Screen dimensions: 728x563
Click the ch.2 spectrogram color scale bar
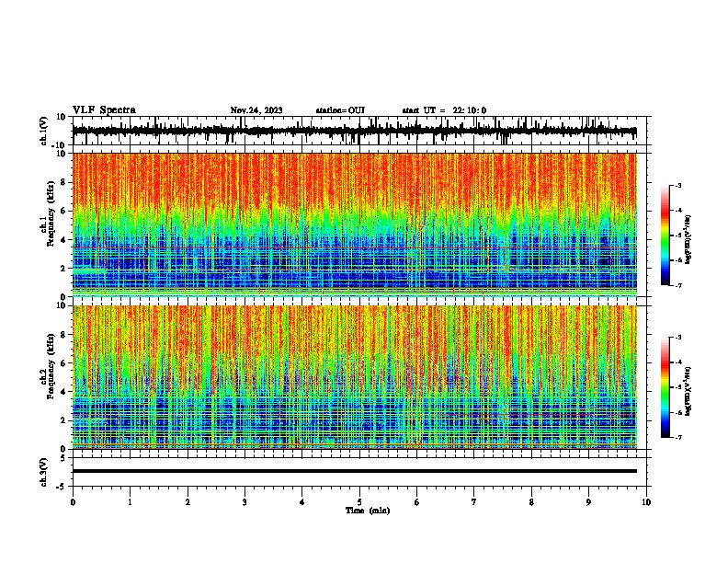[x=665, y=387]
